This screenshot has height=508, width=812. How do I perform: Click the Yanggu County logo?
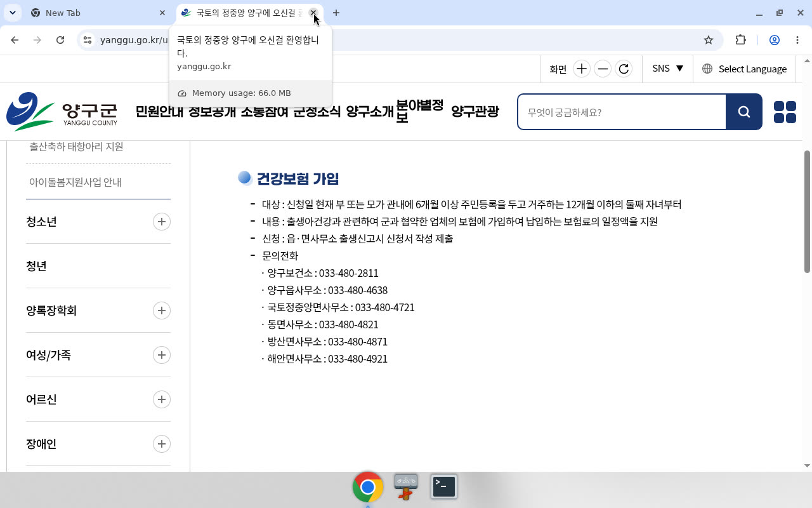coord(62,112)
